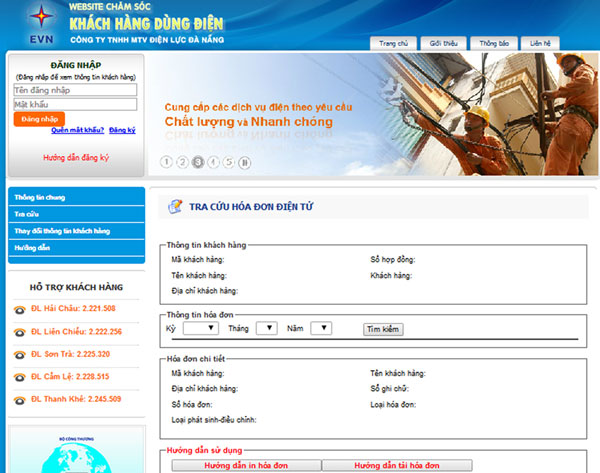
Task: Open the Thông báo tab
Action: [494, 44]
